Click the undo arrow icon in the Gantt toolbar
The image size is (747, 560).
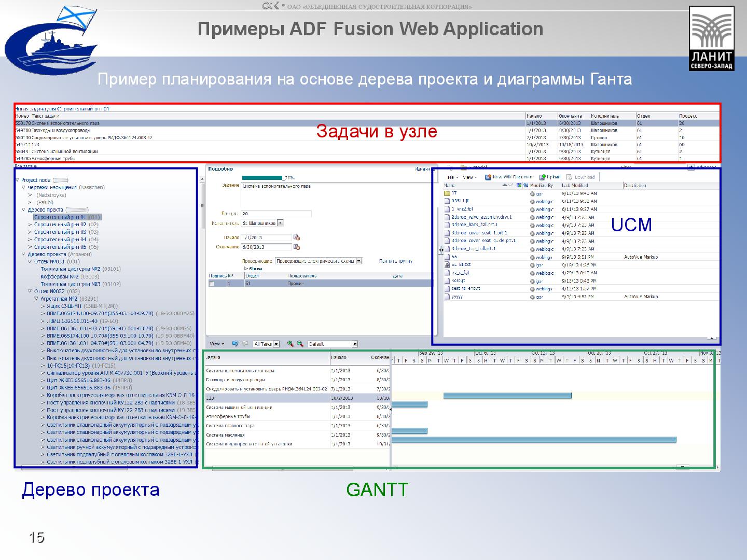click(x=235, y=343)
